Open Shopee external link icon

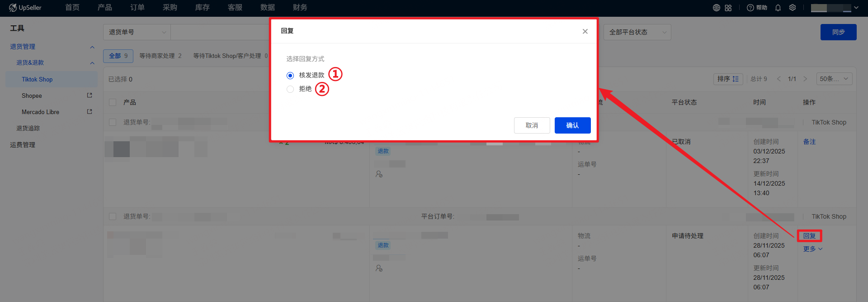(x=90, y=96)
